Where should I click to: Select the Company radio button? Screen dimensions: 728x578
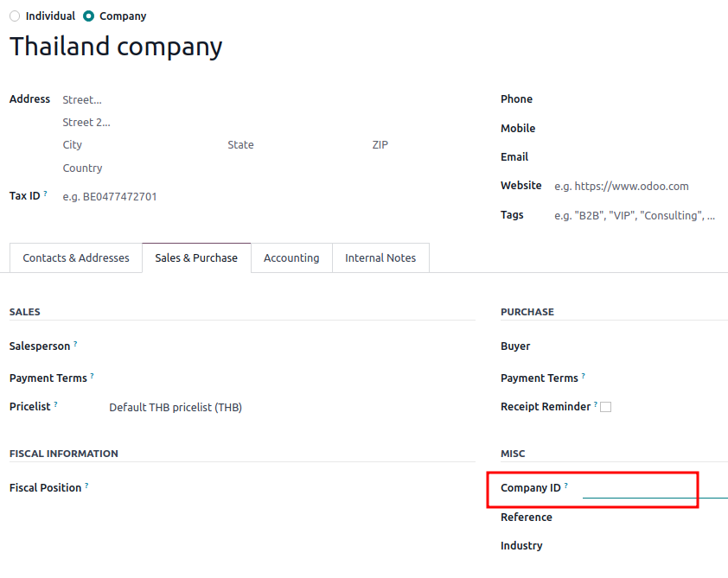(x=88, y=16)
